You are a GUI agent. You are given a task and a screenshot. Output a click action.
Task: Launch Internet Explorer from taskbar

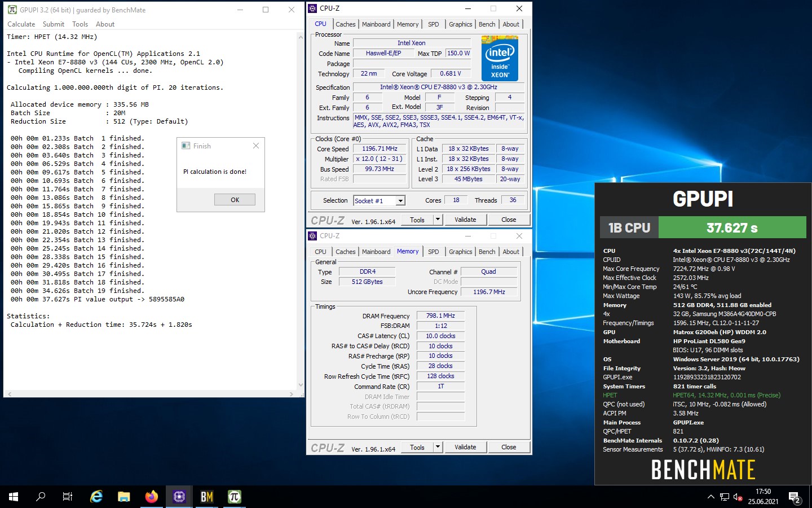click(96, 497)
